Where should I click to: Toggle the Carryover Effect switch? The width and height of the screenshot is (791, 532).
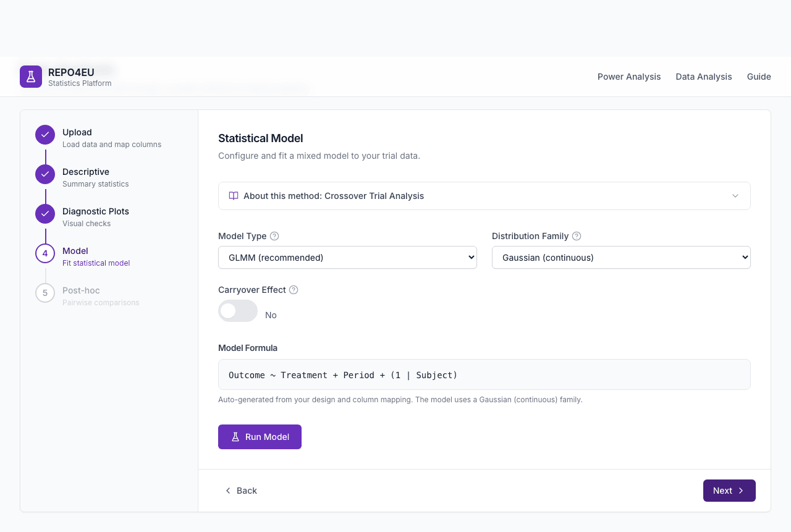coord(238,311)
